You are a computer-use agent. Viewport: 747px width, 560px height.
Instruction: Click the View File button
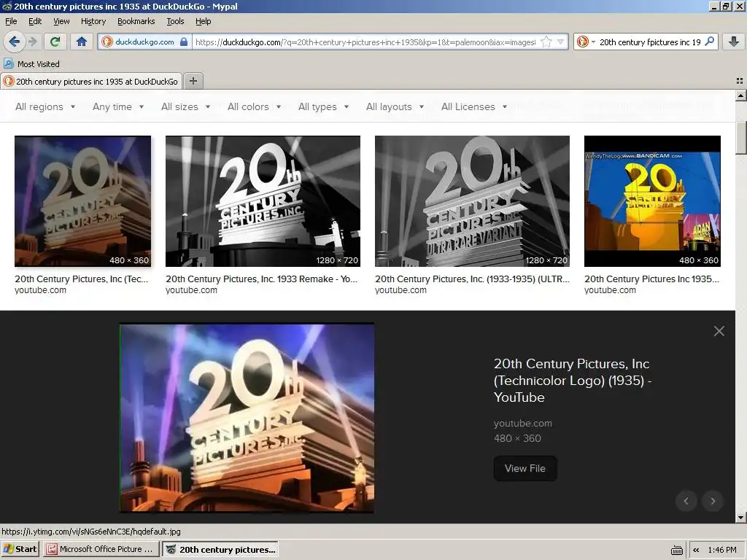525,468
